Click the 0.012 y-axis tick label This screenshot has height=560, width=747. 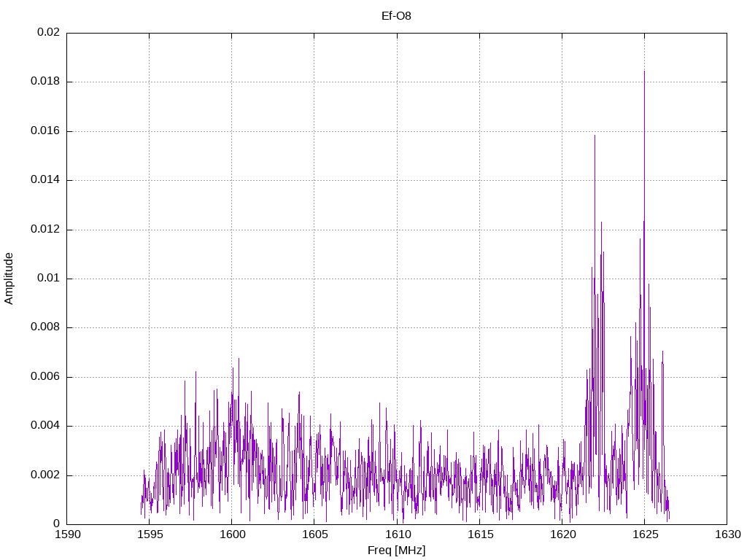point(45,230)
